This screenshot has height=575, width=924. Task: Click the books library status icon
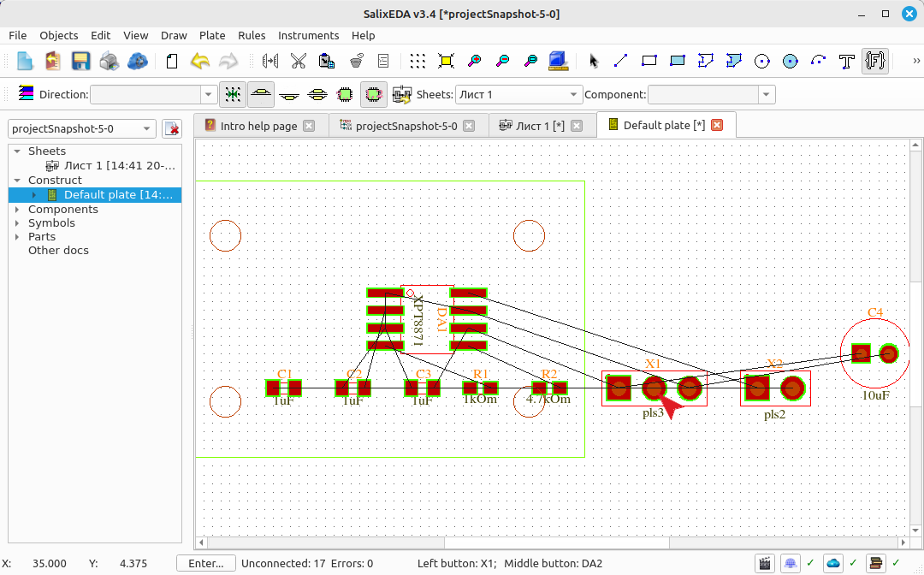(x=875, y=563)
